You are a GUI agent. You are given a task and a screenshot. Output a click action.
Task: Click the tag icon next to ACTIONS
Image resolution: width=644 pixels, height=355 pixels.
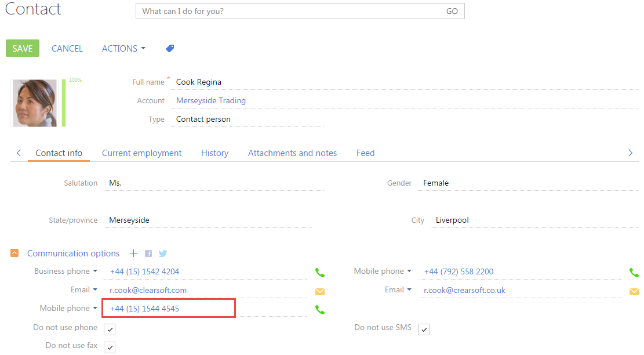[x=170, y=49]
